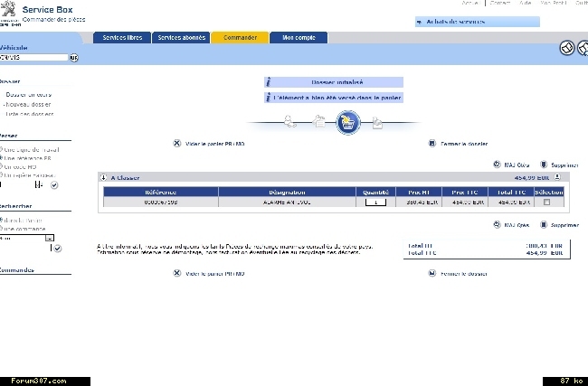Open the Commander tab
Image resolution: width=588 pixels, height=386 pixels.
[x=240, y=37]
